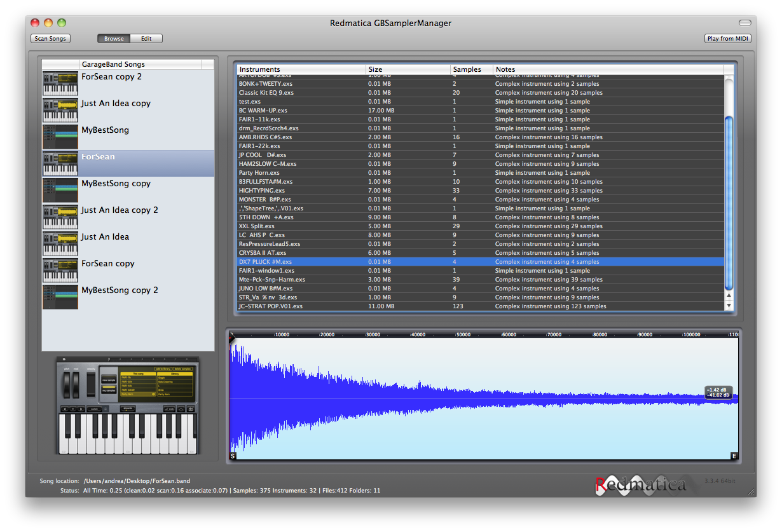Select the ResPressureLead5.exs instrument
This screenshot has width=782, height=532.
coord(481,244)
